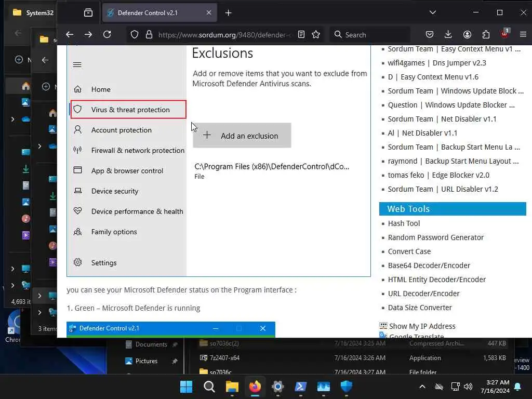Click Add an exclusion button
This screenshot has height=399, width=532.
coord(242,136)
